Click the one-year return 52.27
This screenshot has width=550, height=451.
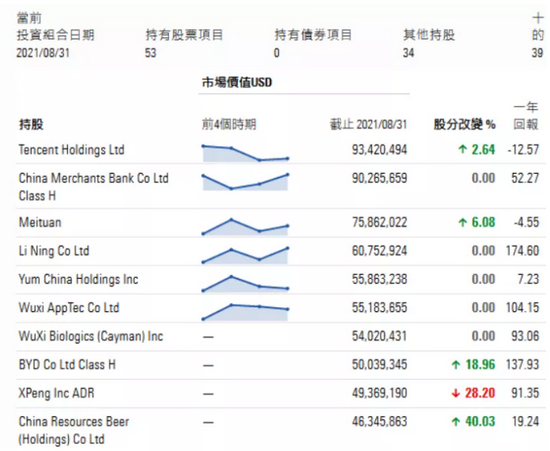point(525,178)
